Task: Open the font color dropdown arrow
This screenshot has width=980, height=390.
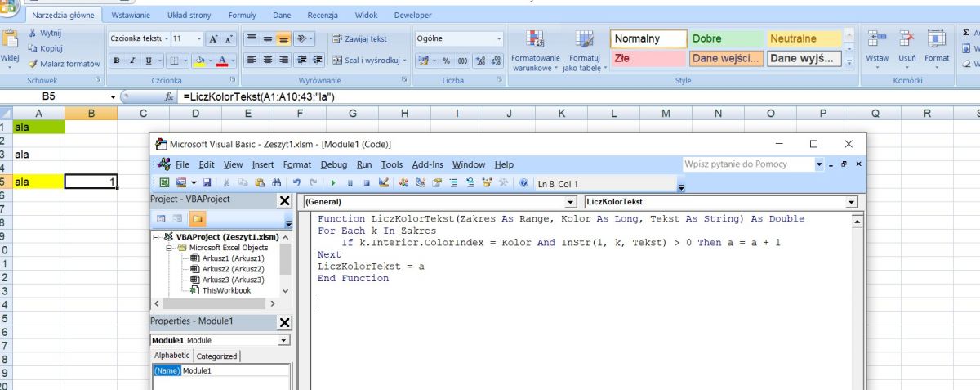Action: pos(233,61)
